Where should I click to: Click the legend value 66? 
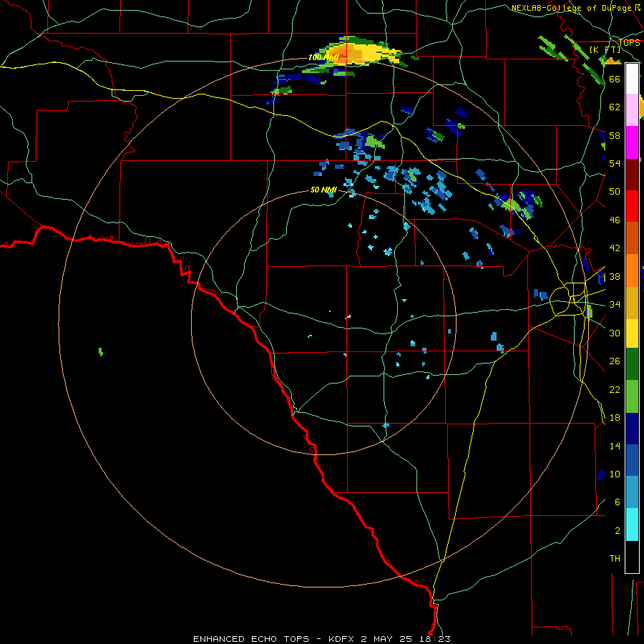click(x=615, y=79)
